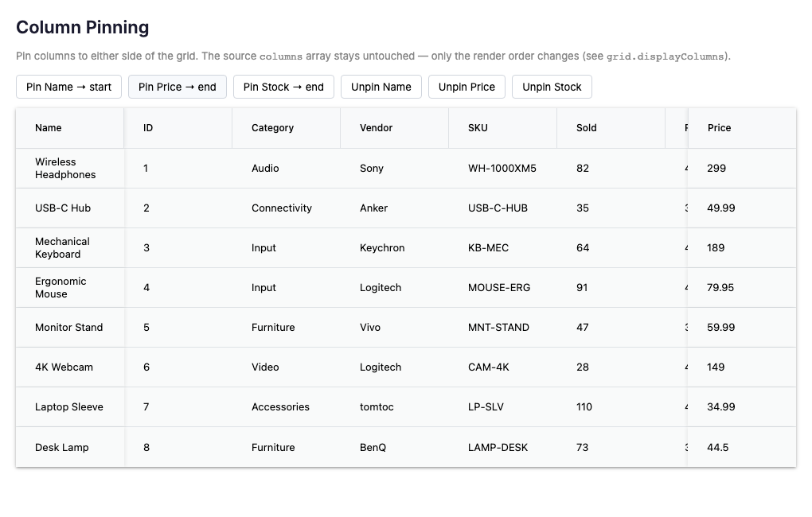Select the BenQ vendor cell

395,447
